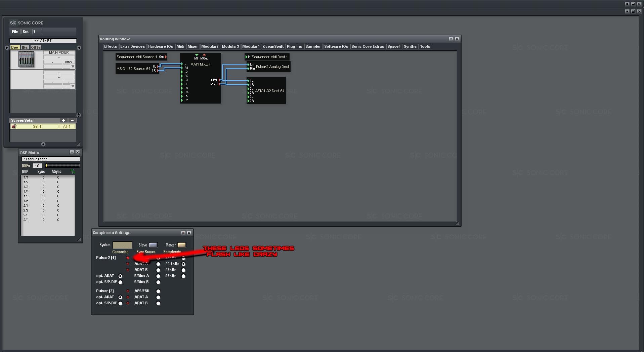
Task: Open the Set menu
Action: click(x=26, y=32)
